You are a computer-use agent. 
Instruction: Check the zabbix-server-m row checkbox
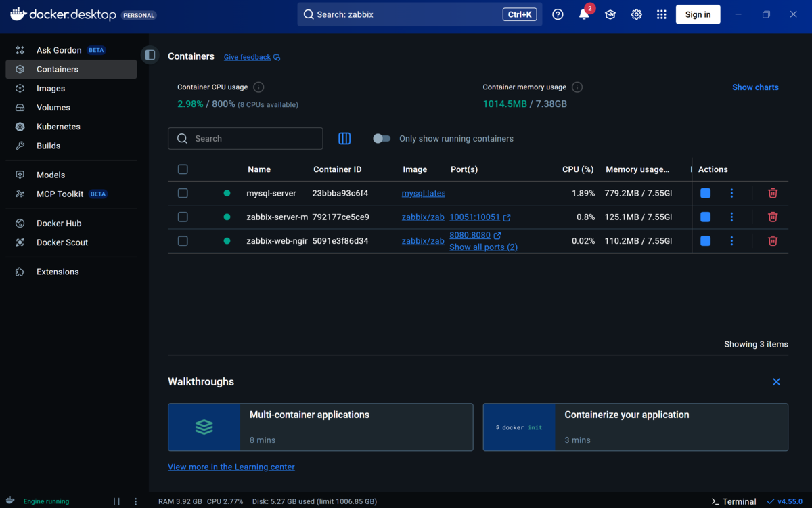pos(183,217)
